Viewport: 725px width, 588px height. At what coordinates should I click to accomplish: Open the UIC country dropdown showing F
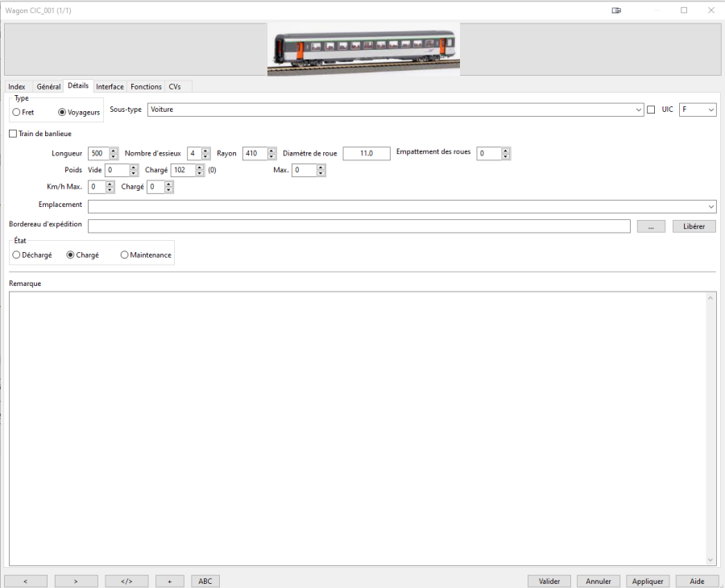point(698,110)
